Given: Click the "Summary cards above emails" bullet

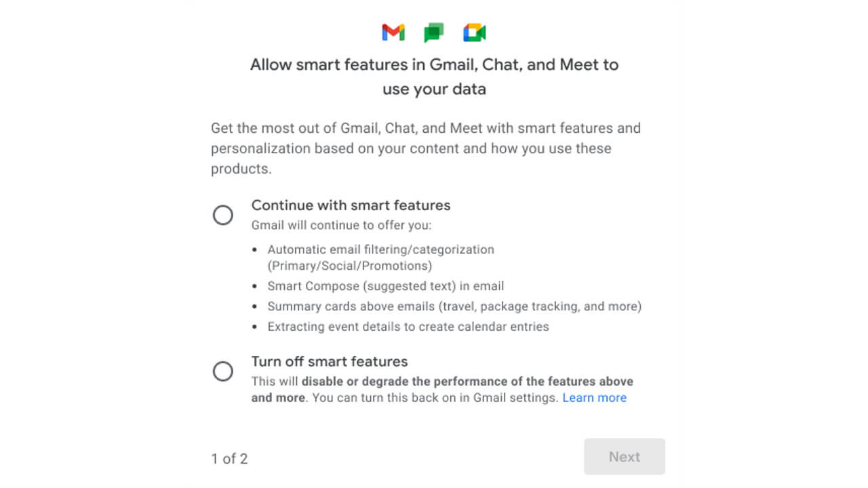Looking at the screenshot, I should pos(454,306).
